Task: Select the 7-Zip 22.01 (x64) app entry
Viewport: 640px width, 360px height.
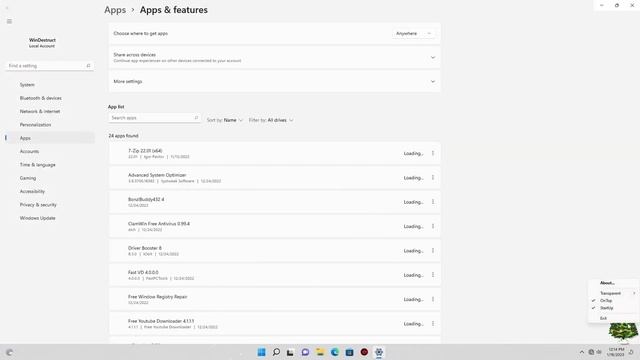Action: (274, 153)
